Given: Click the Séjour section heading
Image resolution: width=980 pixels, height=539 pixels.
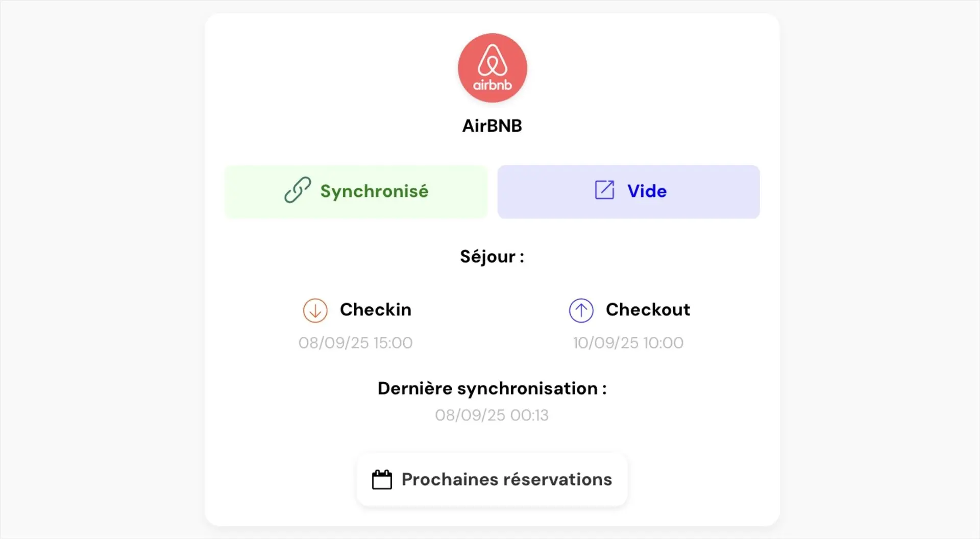Looking at the screenshot, I should click(492, 256).
